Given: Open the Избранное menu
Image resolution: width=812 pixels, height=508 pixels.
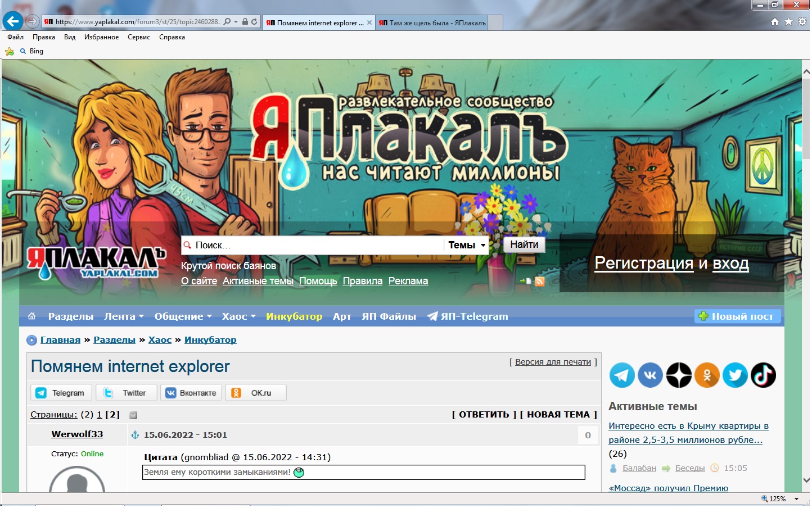Looking at the screenshot, I should pos(102,37).
